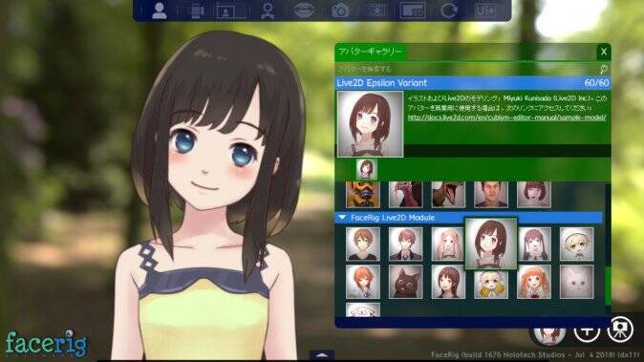Expand the bottom center up-arrow panel
This screenshot has width=644, height=362.
click(322, 355)
